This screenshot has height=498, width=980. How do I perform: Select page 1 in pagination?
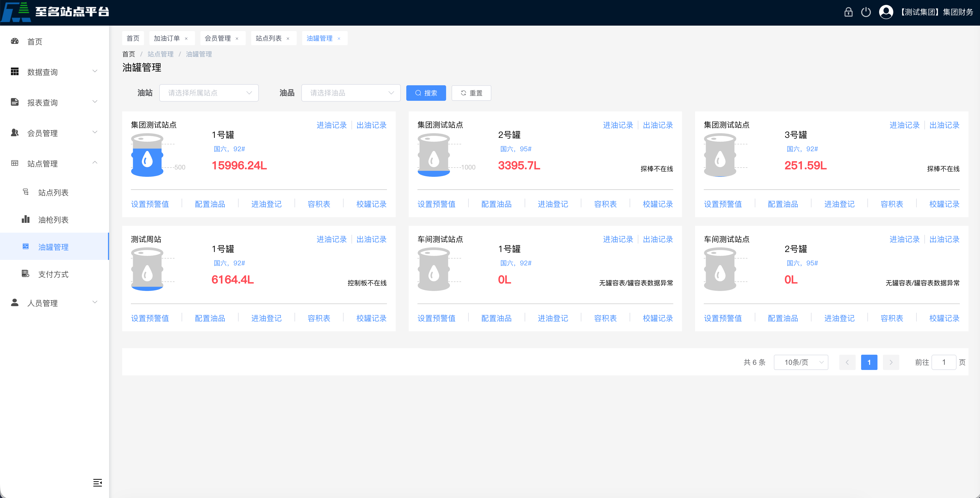tap(869, 362)
